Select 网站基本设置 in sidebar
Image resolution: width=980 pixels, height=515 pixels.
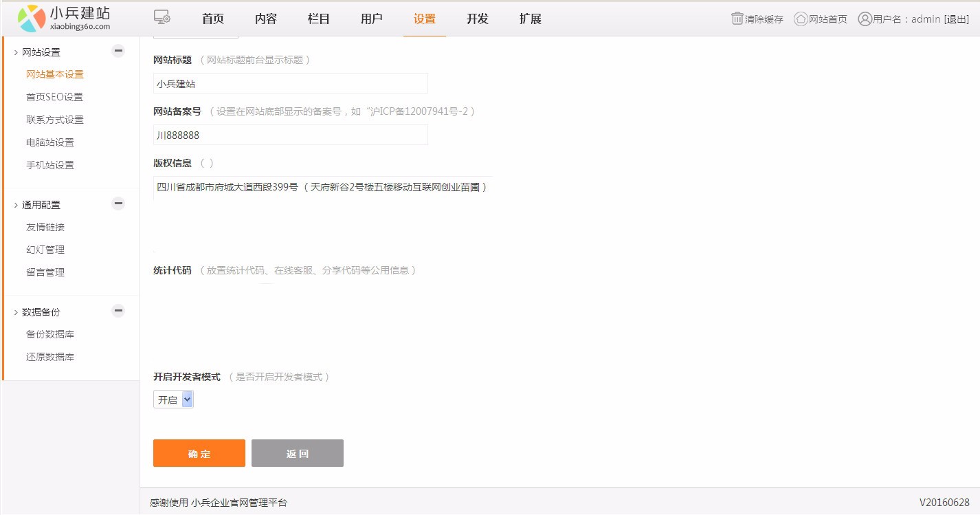click(55, 74)
